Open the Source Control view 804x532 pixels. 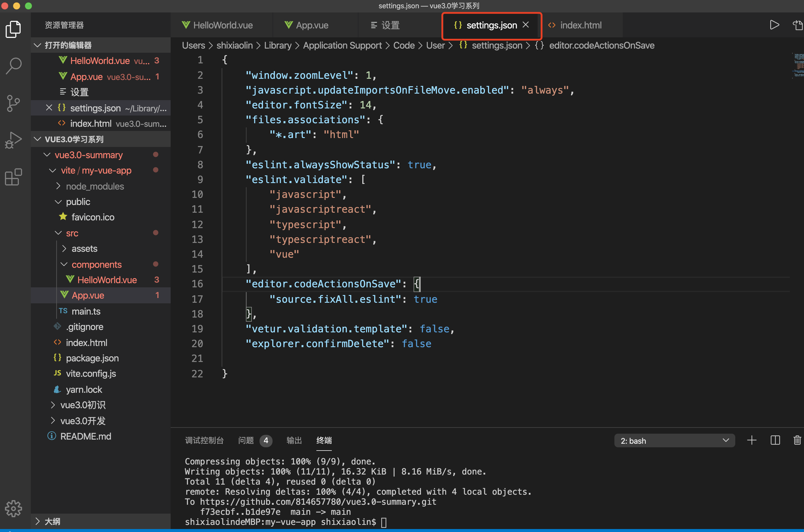[14, 103]
